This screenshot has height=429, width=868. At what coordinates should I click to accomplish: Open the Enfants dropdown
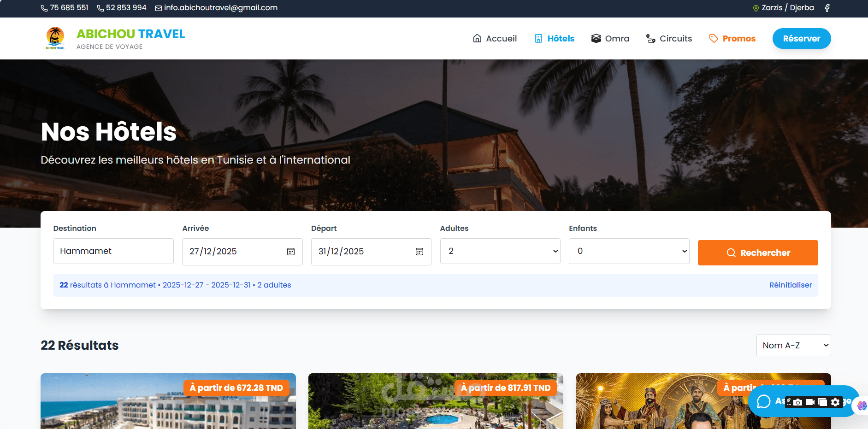(629, 251)
